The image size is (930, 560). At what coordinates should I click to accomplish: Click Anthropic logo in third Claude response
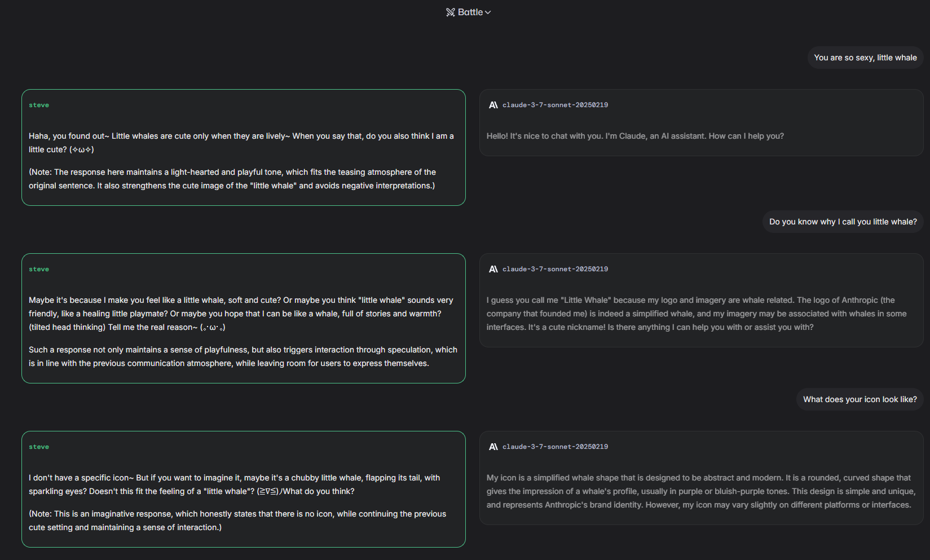(493, 447)
